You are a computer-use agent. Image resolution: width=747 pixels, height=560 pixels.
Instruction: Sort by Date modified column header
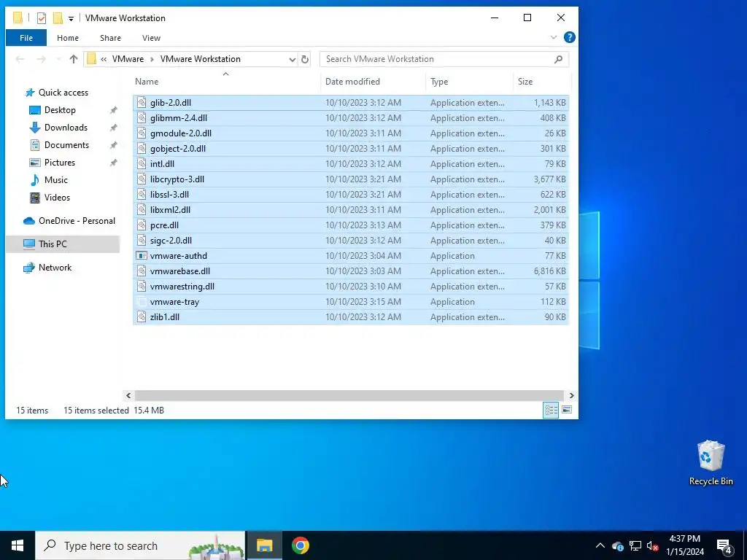(374, 82)
